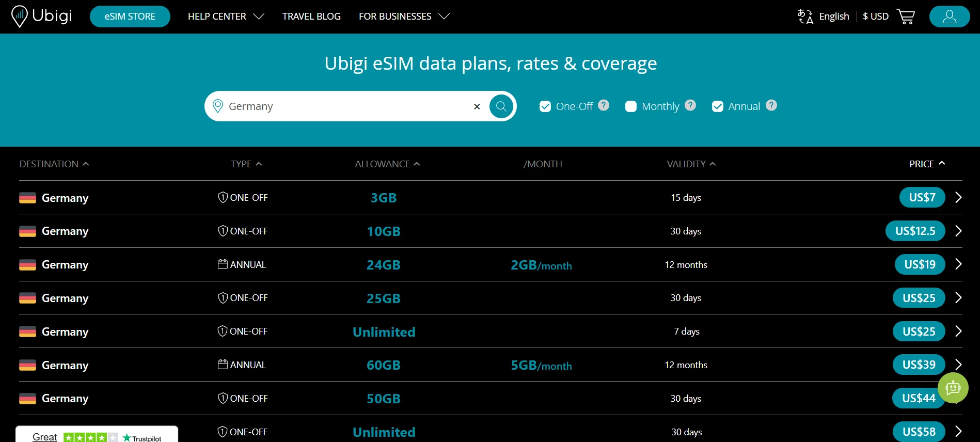Click the 3GB allowance text

384,198
